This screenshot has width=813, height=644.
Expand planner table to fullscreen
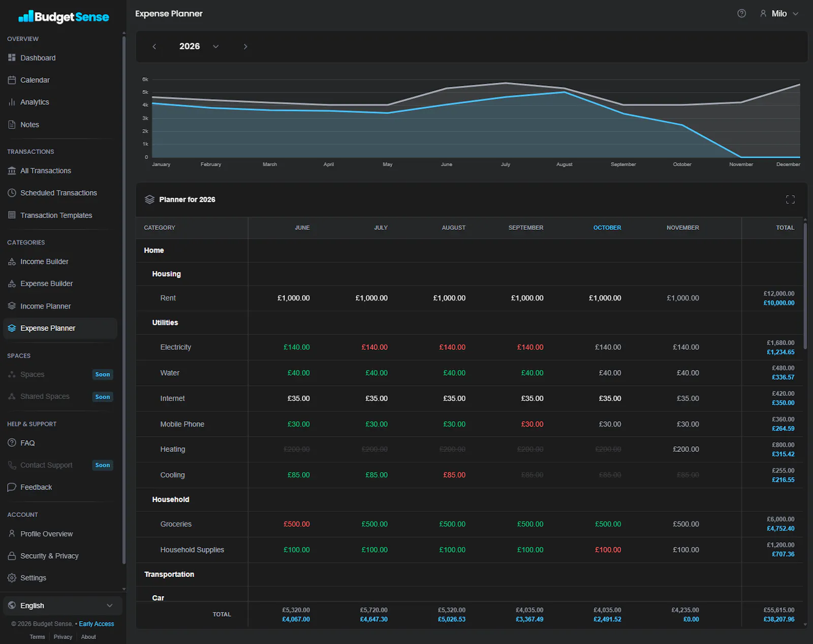click(790, 200)
